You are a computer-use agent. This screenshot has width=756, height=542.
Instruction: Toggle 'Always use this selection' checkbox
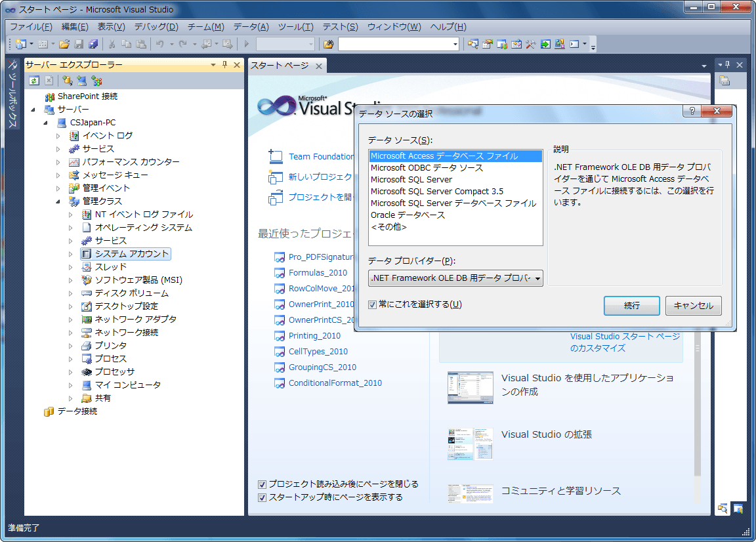point(372,304)
